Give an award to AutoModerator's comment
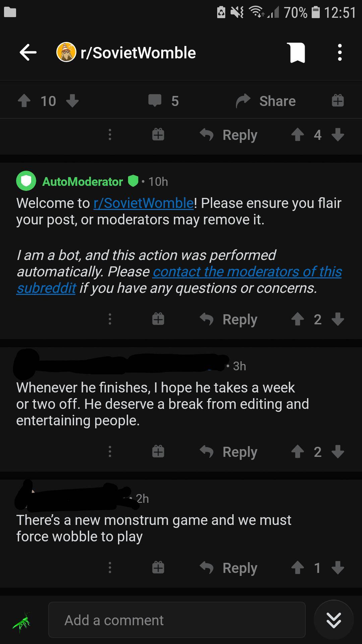Screen dimensions: 362x644 pos(158,319)
